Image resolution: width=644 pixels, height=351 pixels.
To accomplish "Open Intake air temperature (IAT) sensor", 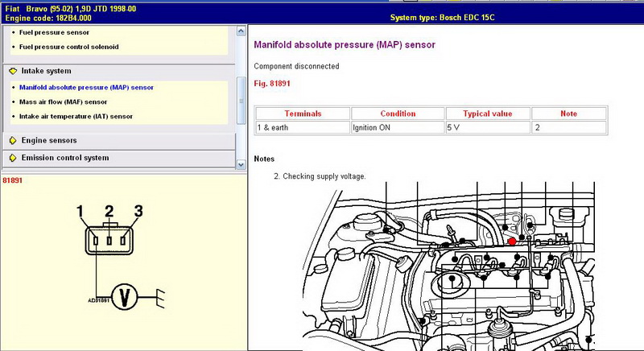I will (76, 117).
